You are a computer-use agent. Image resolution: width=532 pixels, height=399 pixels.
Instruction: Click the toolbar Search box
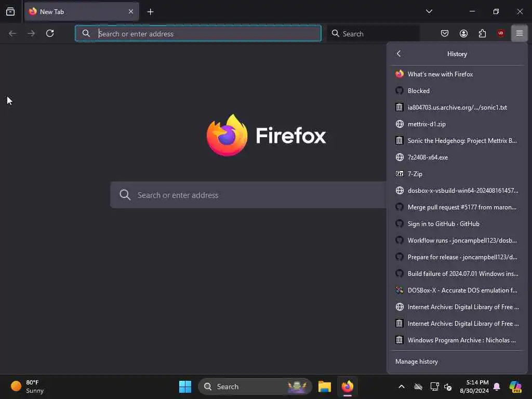[373, 33]
